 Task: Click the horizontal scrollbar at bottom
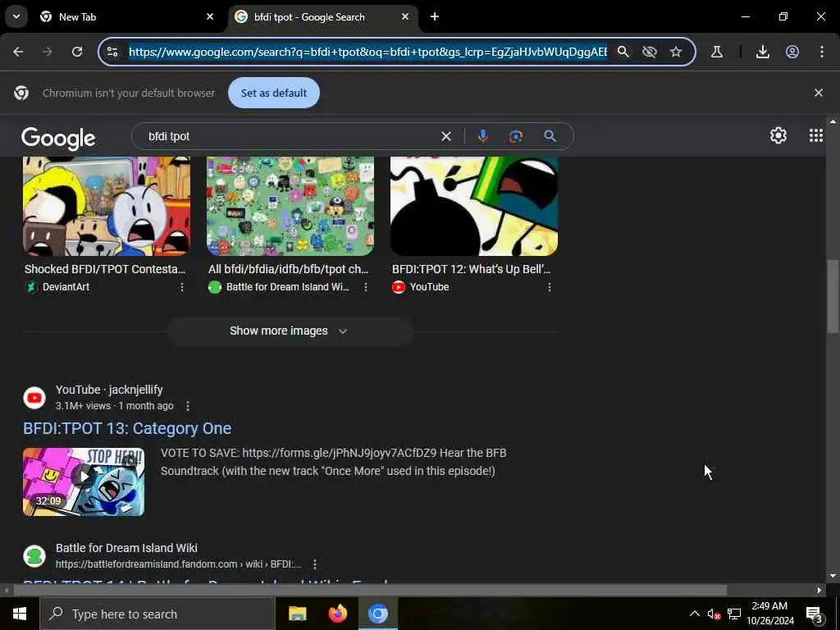click(370, 591)
